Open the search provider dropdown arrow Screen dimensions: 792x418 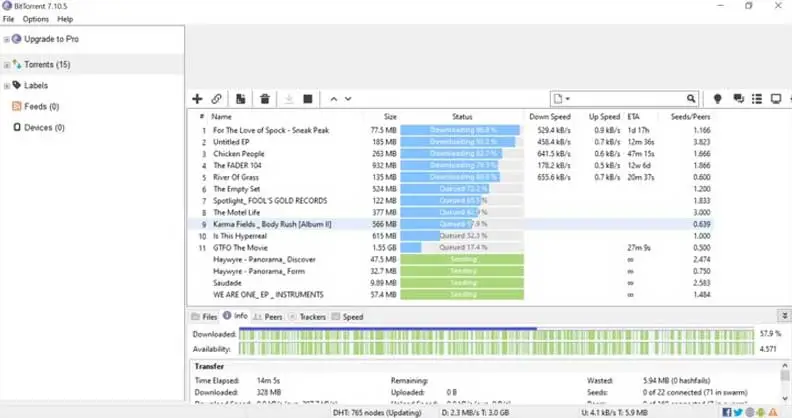[x=568, y=99]
